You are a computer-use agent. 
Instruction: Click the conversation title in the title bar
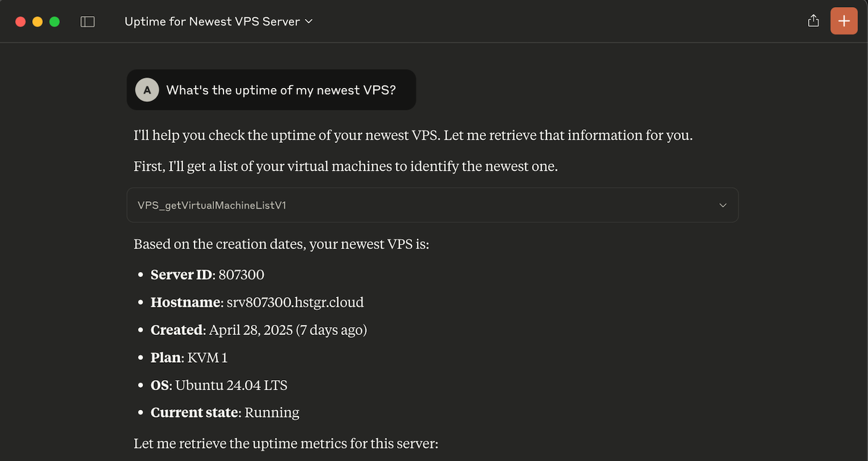coord(211,21)
